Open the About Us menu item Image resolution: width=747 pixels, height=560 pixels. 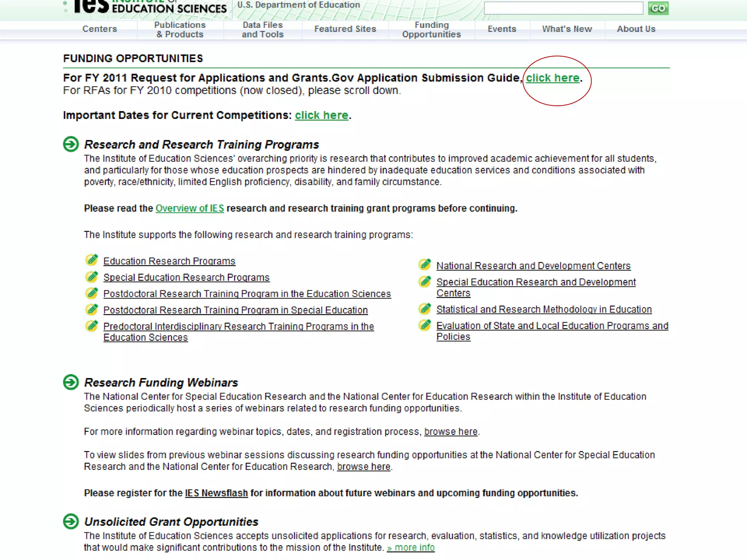click(x=636, y=29)
